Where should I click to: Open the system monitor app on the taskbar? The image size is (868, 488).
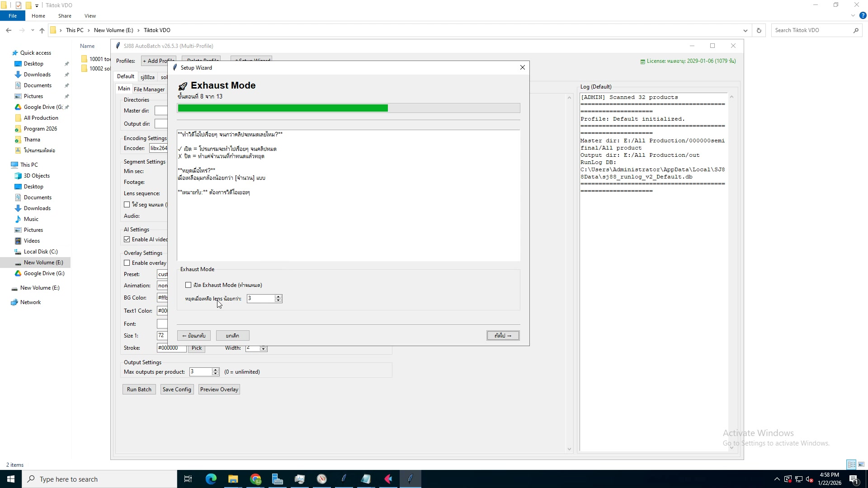point(300,479)
